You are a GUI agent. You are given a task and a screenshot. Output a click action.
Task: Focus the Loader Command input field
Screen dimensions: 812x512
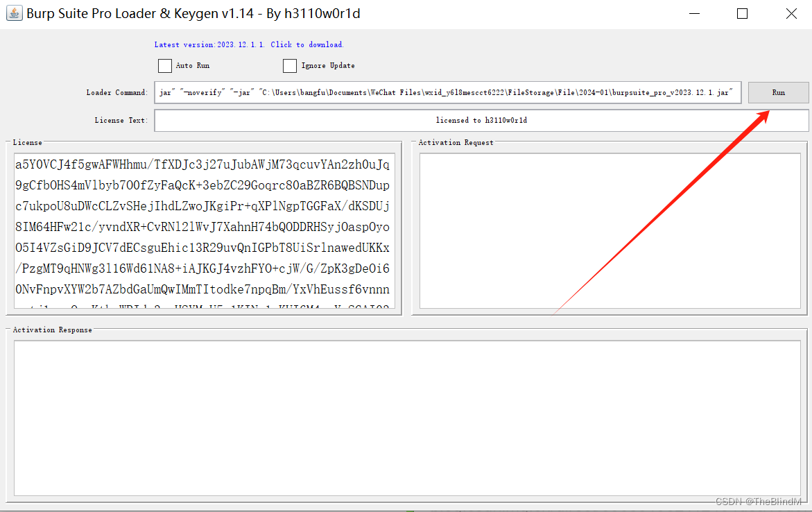coord(447,92)
